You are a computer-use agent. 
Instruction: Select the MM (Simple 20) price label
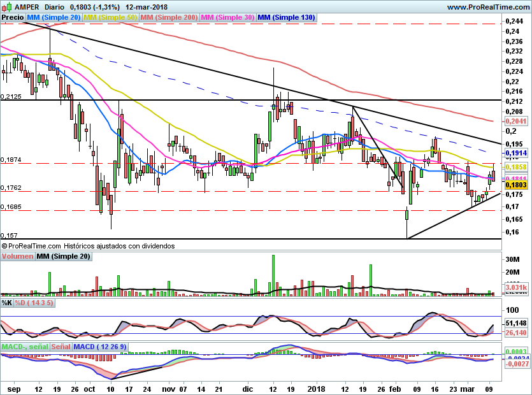click(x=54, y=17)
